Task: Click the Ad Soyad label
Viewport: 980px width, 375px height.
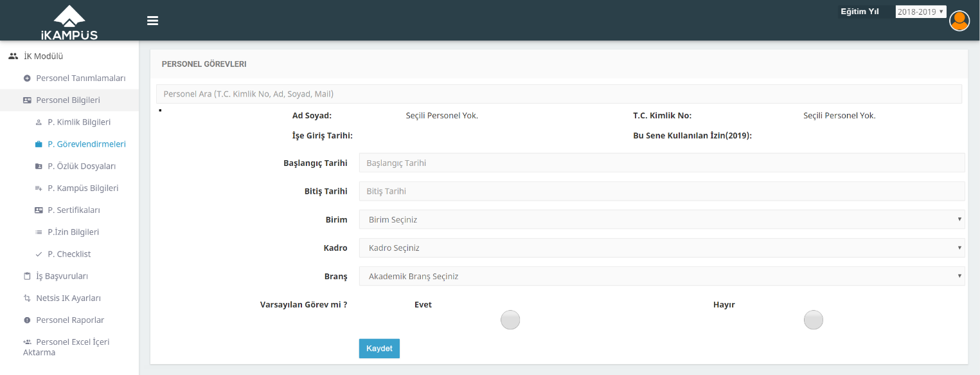Action: tap(312, 116)
